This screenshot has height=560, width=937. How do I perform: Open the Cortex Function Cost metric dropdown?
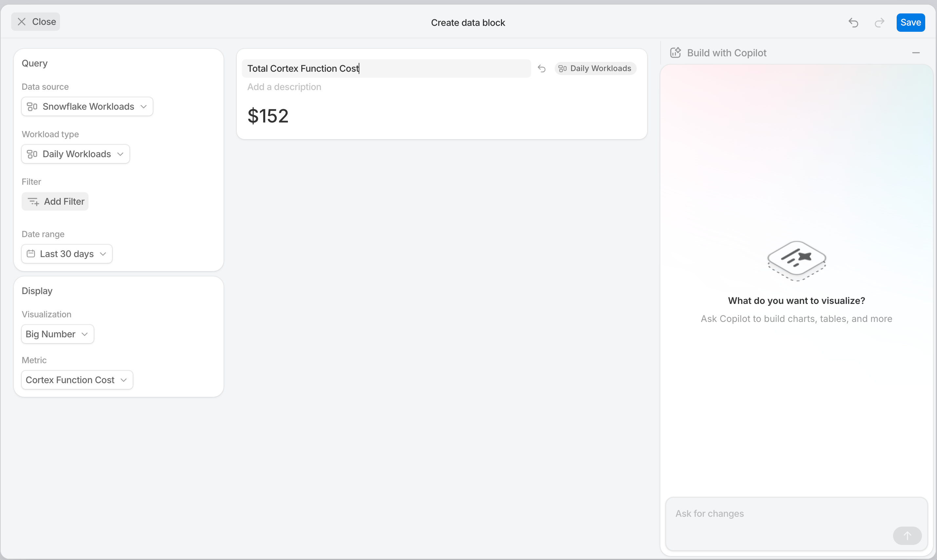pyautogui.click(x=77, y=380)
